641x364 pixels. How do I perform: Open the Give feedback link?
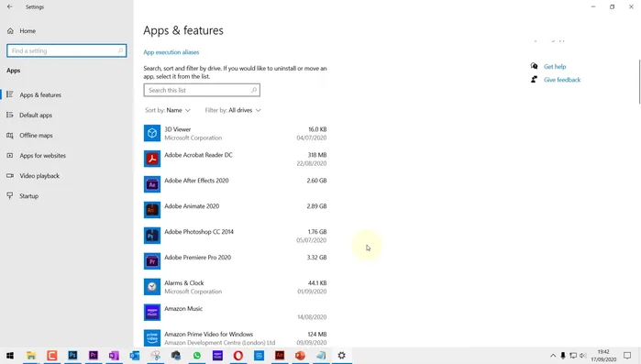tap(562, 80)
